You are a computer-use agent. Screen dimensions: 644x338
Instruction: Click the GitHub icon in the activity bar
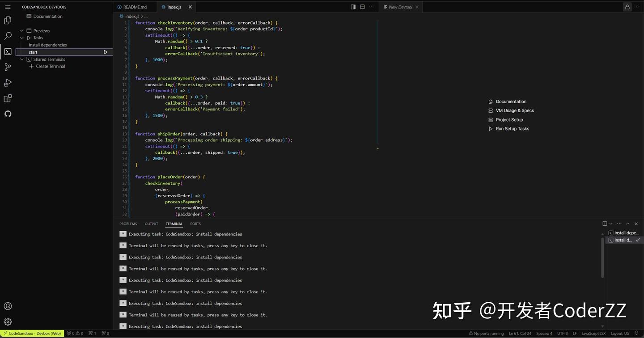(8, 114)
